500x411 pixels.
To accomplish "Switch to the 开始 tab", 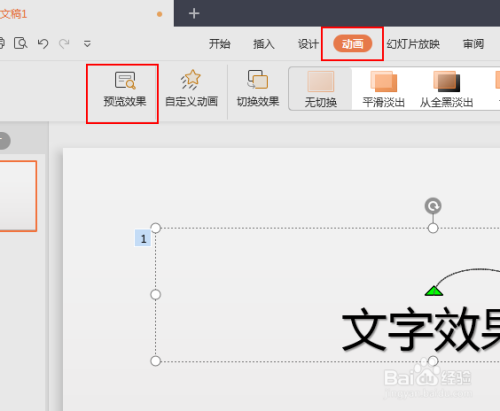I will [x=219, y=44].
